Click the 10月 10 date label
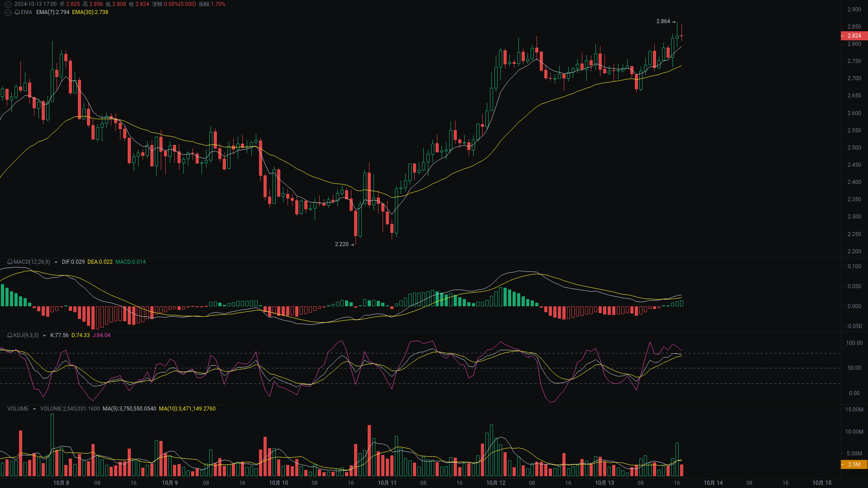Screen dimensions: 868x488 tap(278, 483)
